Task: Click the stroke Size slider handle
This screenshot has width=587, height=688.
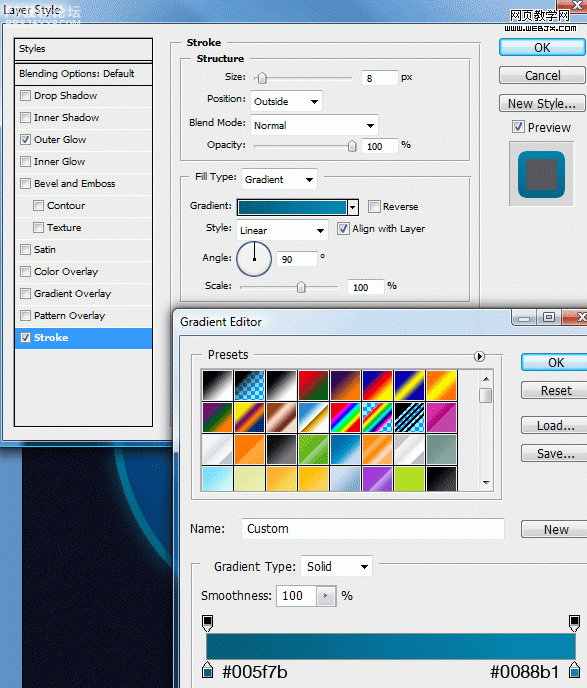Action: 262,78
